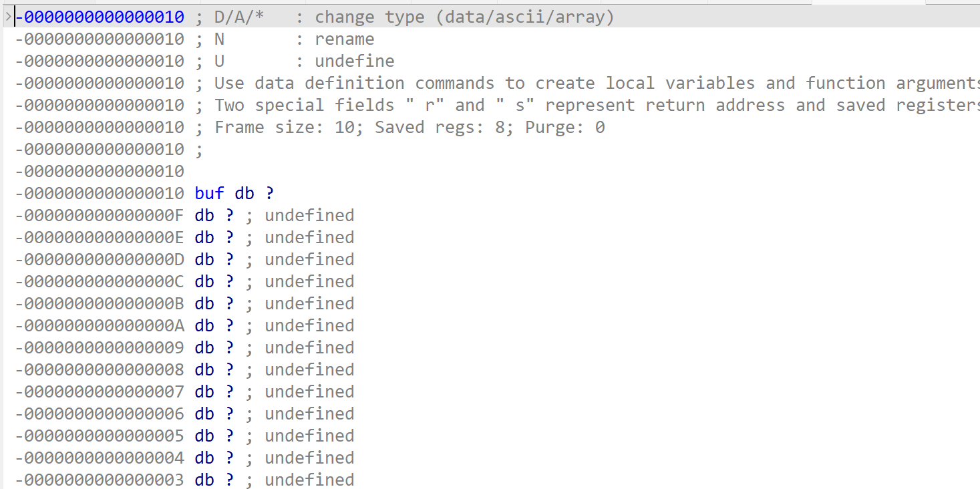Screen dimensions: 980x489
Task: Click the undefined entry at offset -0000000000000009
Action: point(184,347)
